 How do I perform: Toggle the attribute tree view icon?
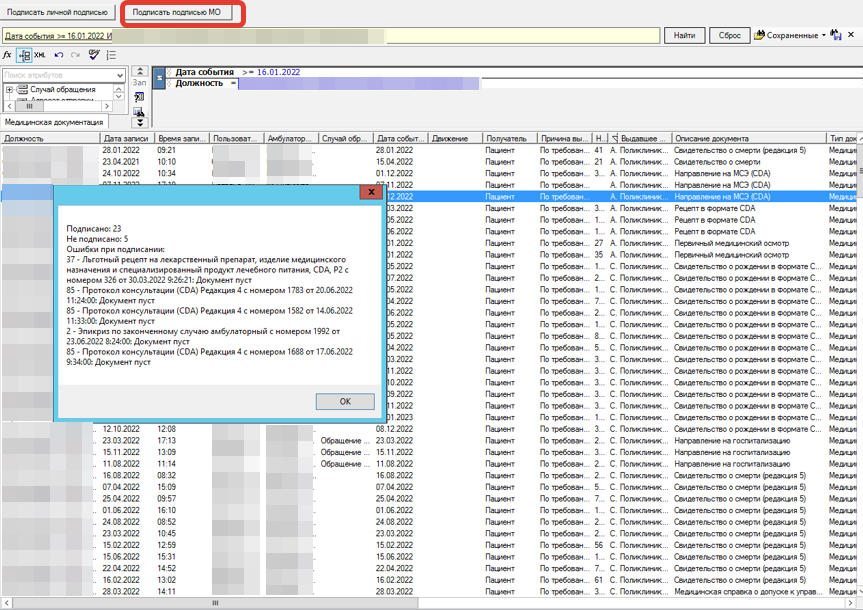(24, 55)
